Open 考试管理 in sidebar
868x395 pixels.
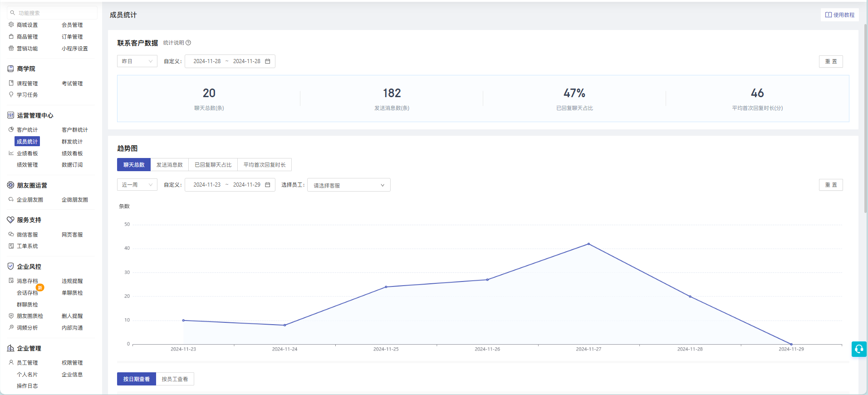coord(72,84)
